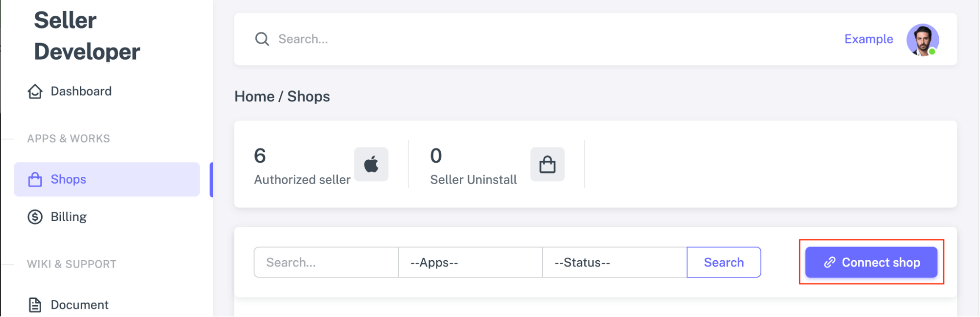980x317 pixels.
Task: Click the Apple icon next to Authorized seller
Action: [x=371, y=164]
